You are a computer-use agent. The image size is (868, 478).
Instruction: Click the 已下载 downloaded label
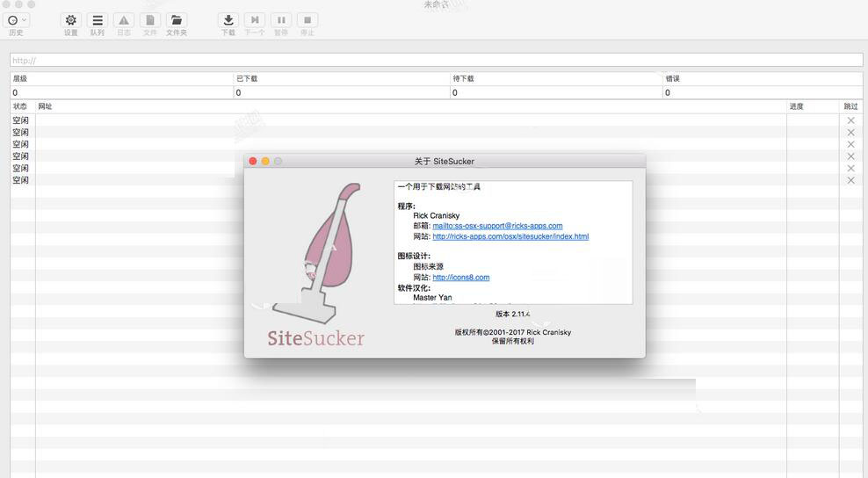[x=247, y=79]
